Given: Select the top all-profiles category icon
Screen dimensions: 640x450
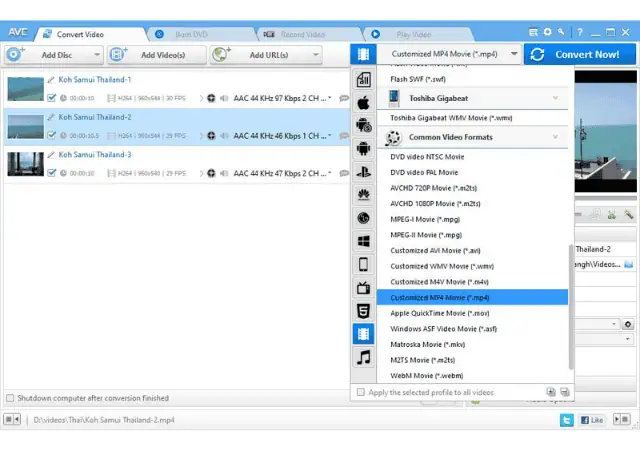Looking at the screenshot, I should [x=363, y=79].
